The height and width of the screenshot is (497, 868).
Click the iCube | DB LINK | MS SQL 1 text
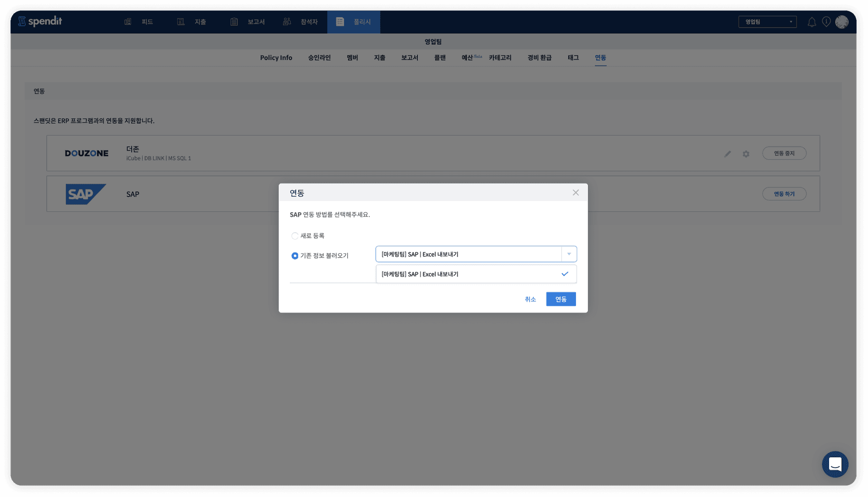[159, 158]
